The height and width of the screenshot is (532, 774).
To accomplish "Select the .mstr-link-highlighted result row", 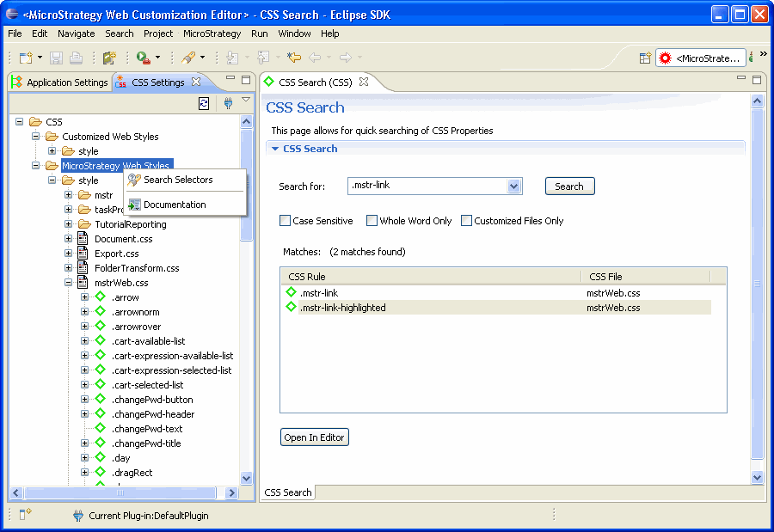I will [x=496, y=308].
